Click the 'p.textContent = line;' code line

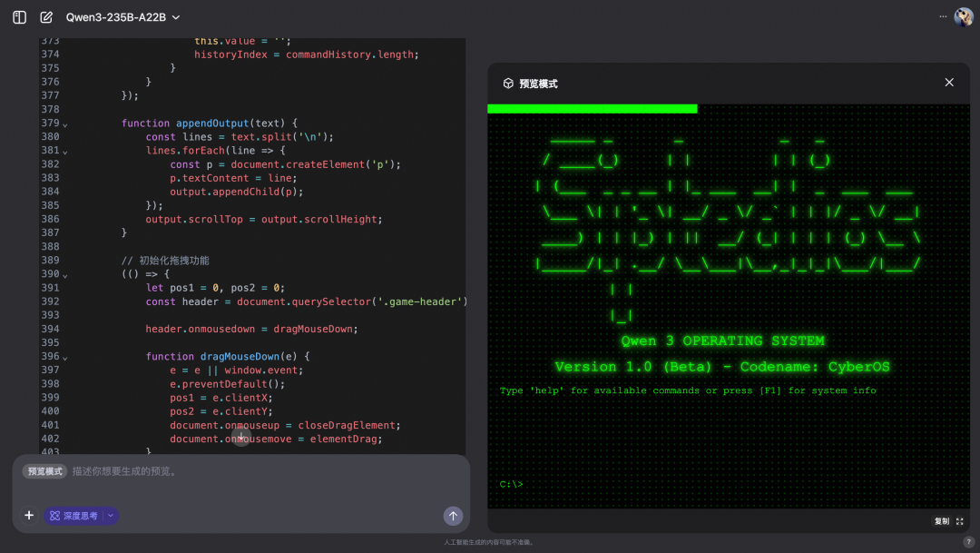pos(234,178)
